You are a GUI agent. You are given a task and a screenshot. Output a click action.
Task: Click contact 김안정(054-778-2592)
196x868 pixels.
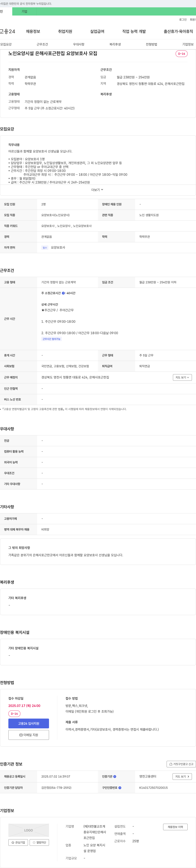tap(56, 788)
